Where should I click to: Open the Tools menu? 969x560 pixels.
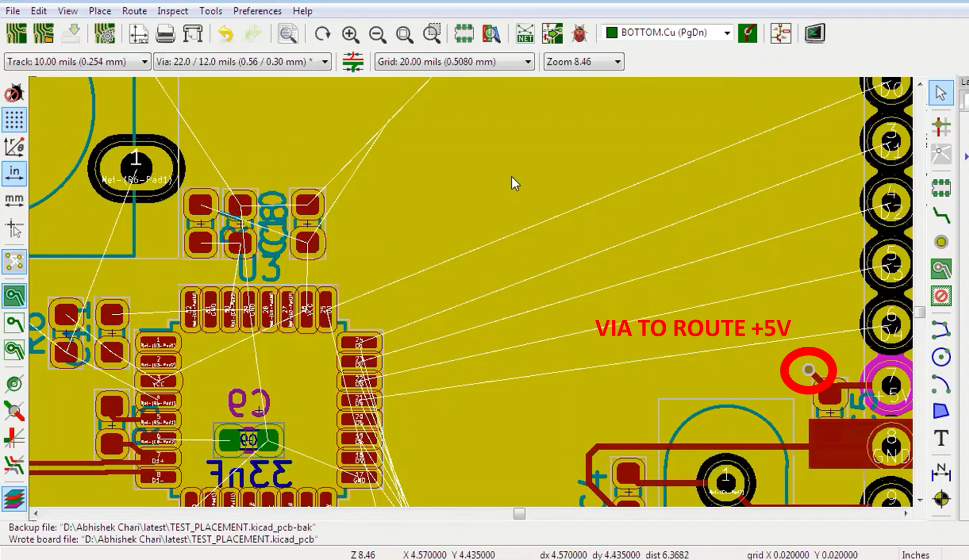coord(210,11)
